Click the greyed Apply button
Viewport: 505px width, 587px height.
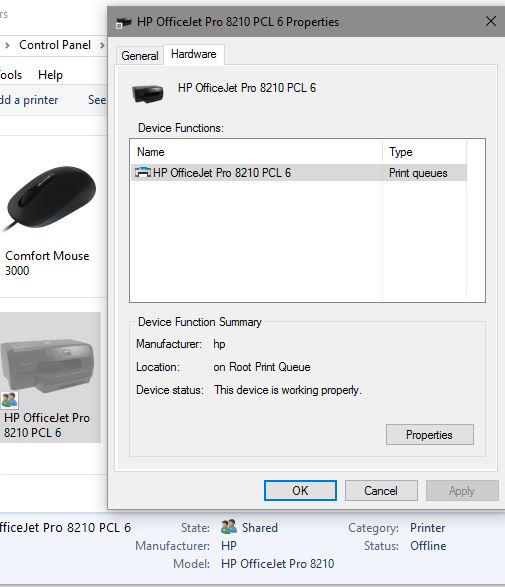click(462, 490)
